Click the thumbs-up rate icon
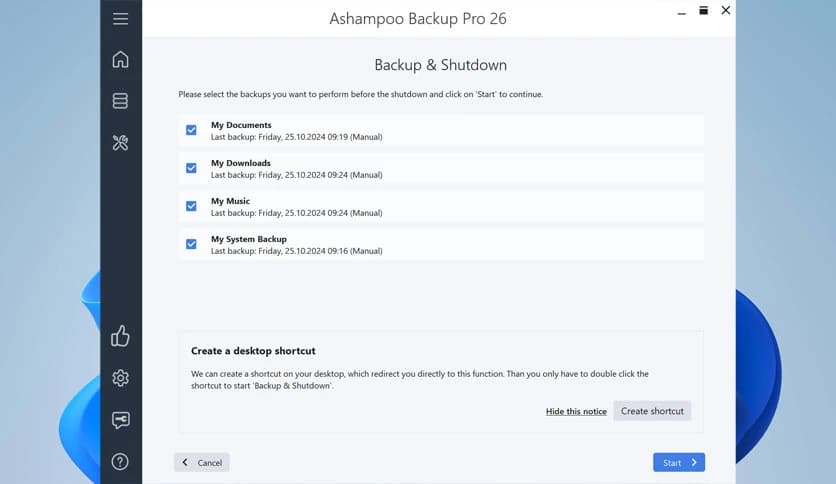This screenshot has width=836, height=484. [120, 336]
